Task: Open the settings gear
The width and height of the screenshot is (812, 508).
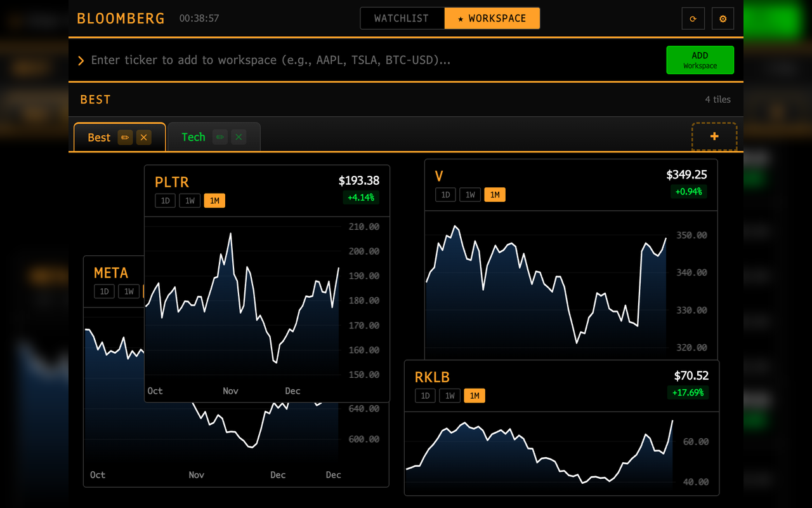Action: pos(723,18)
